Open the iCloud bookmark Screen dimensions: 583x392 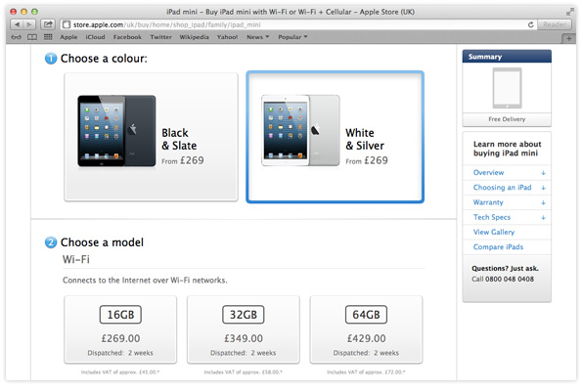(95, 37)
